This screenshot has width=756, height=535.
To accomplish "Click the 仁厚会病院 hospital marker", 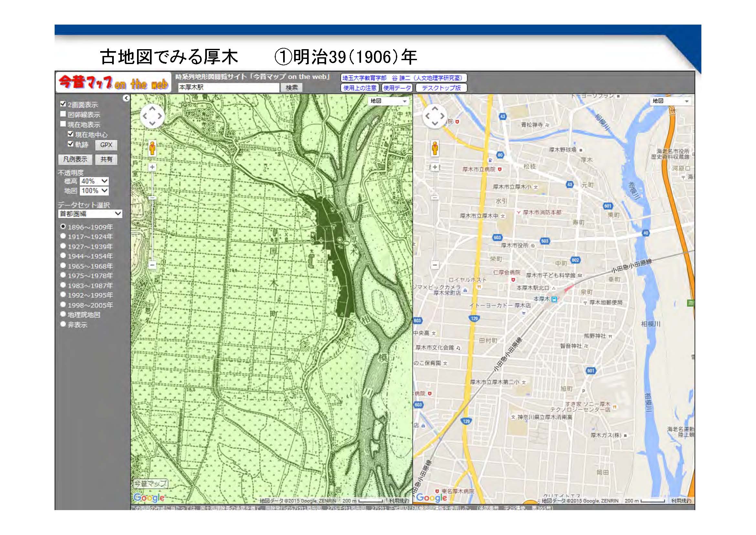I will (x=513, y=280).
